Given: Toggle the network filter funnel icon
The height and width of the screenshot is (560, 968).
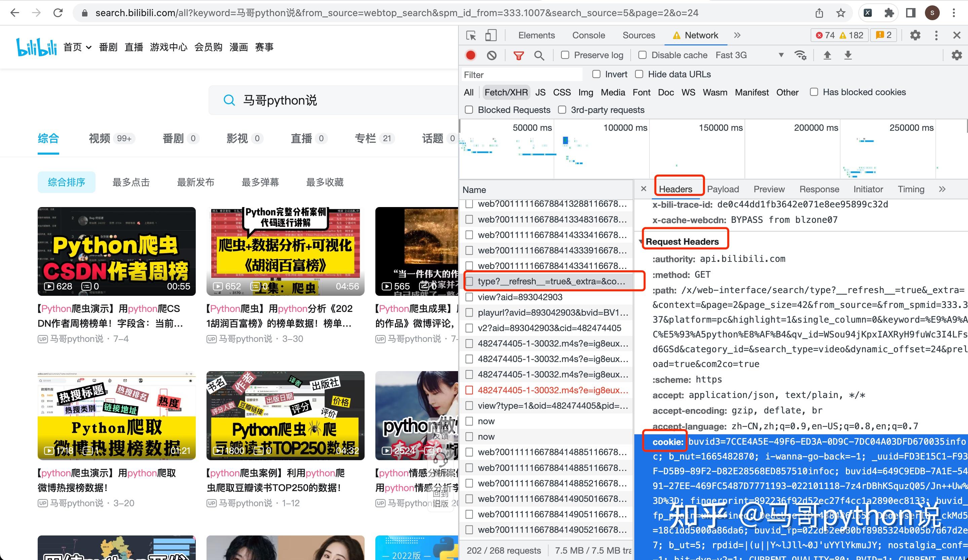Looking at the screenshot, I should tap(519, 56).
